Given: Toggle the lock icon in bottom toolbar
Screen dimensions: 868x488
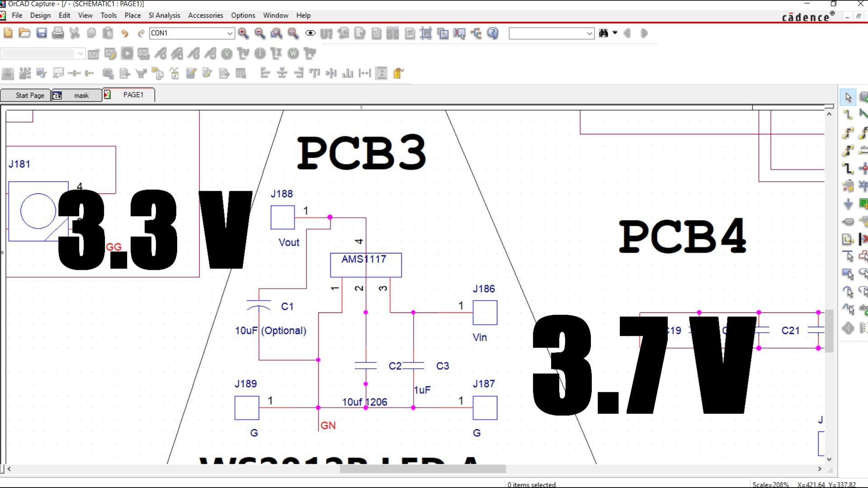Looking at the screenshot, I should tap(398, 73).
